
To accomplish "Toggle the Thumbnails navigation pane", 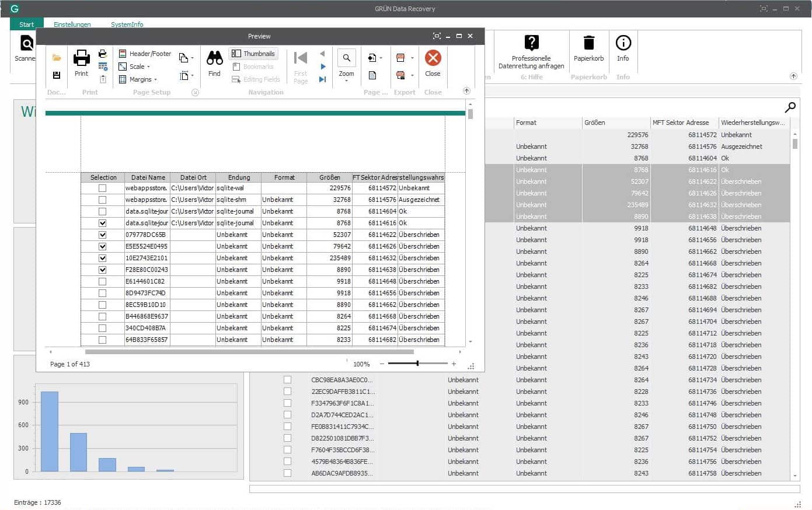I will tap(253, 54).
